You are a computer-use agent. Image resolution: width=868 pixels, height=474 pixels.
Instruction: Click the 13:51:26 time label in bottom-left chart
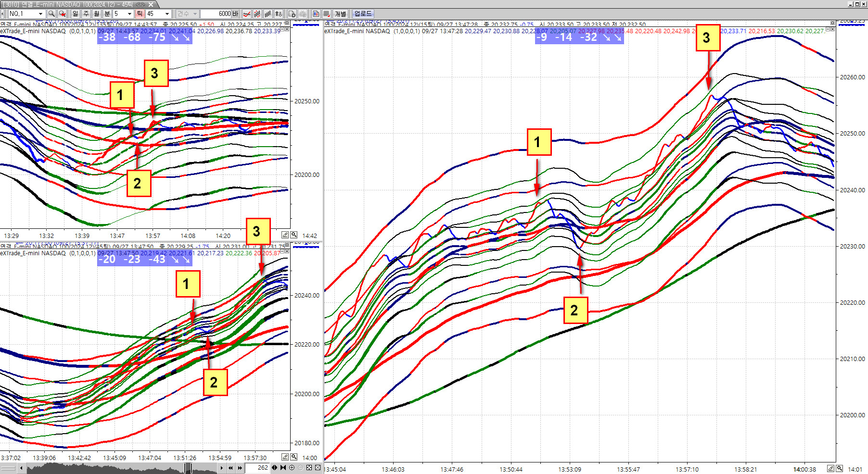tap(185, 458)
